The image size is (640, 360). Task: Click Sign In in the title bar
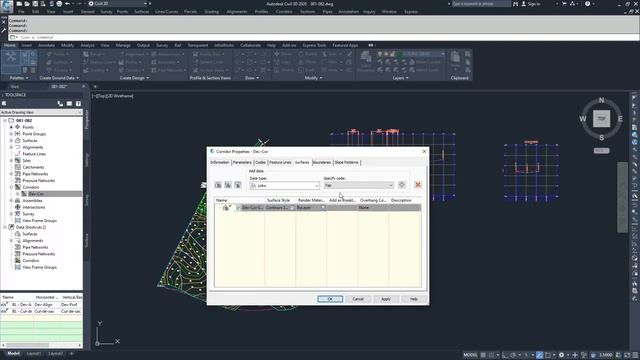point(531,4)
